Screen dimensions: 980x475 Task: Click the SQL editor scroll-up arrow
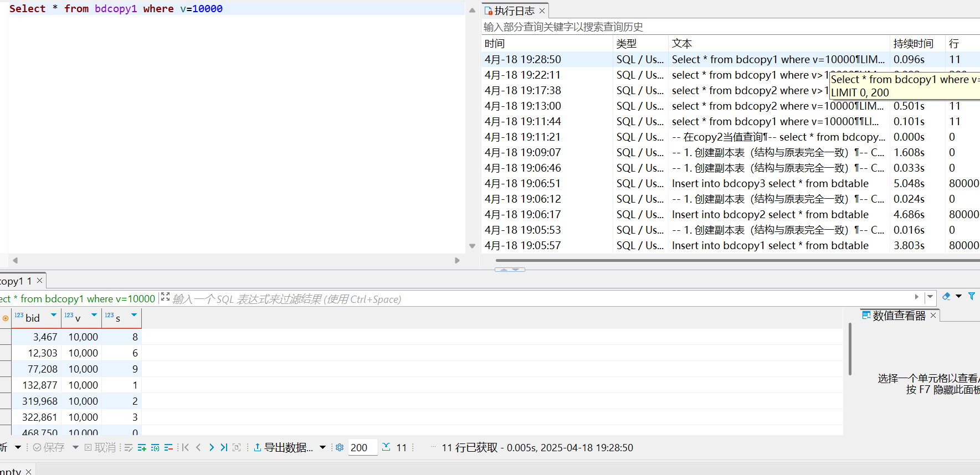point(472,10)
